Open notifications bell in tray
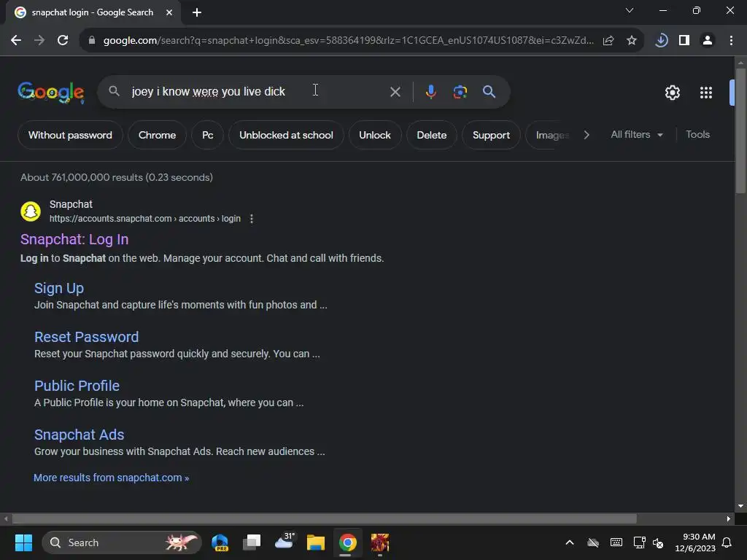The image size is (747, 560). point(727,542)
